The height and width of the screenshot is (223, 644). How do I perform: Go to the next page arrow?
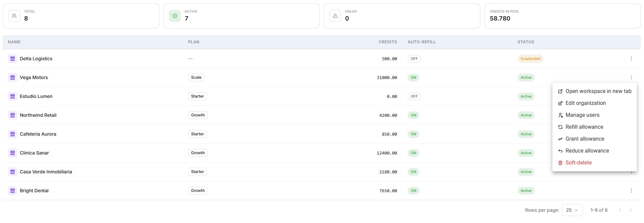tap(630, 210)
